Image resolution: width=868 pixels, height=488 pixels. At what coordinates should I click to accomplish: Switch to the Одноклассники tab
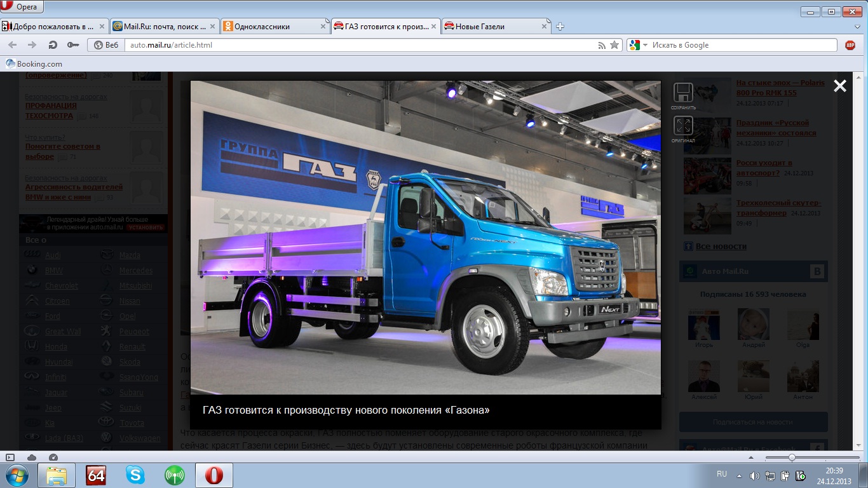275,27
